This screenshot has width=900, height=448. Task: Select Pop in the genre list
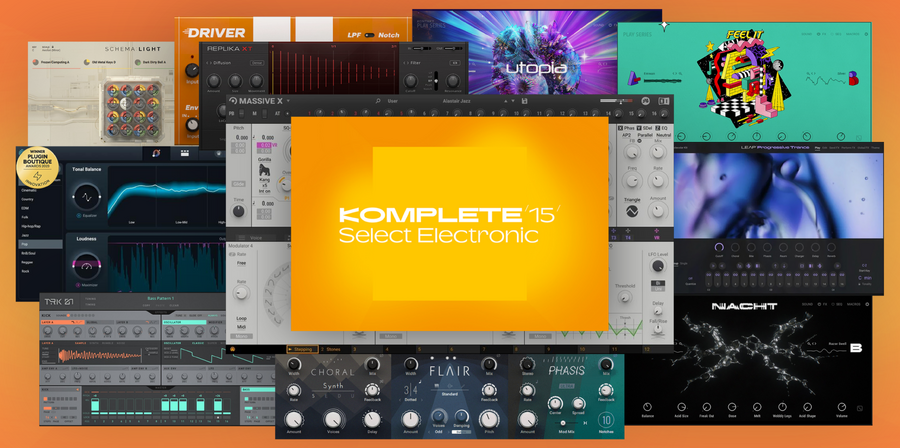(x=27, y=243)
